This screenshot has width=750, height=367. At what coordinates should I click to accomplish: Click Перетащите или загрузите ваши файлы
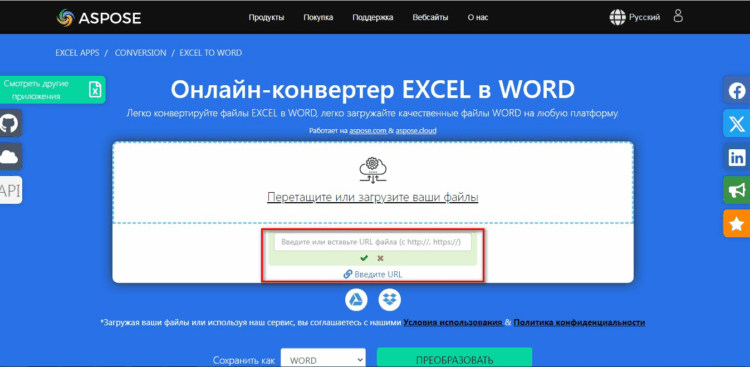(x=373, y=197)
